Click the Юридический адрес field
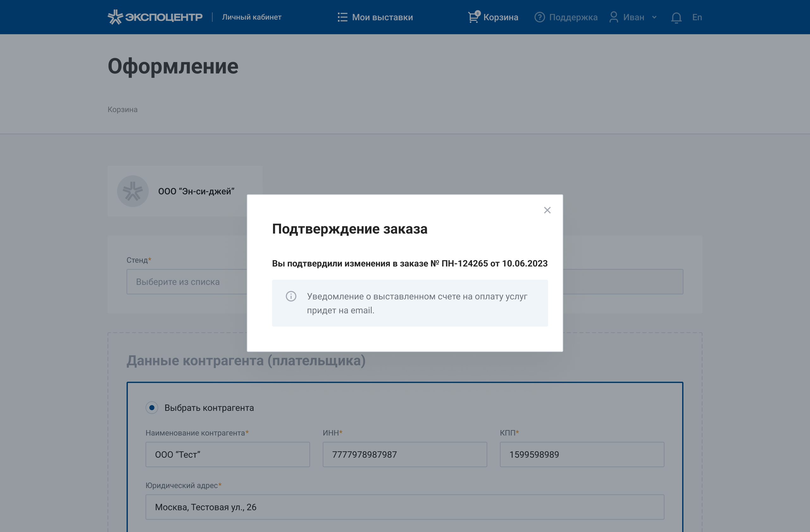Image resolution: width=810 pixels, height=532 pixels. click(x=405, y=507)
